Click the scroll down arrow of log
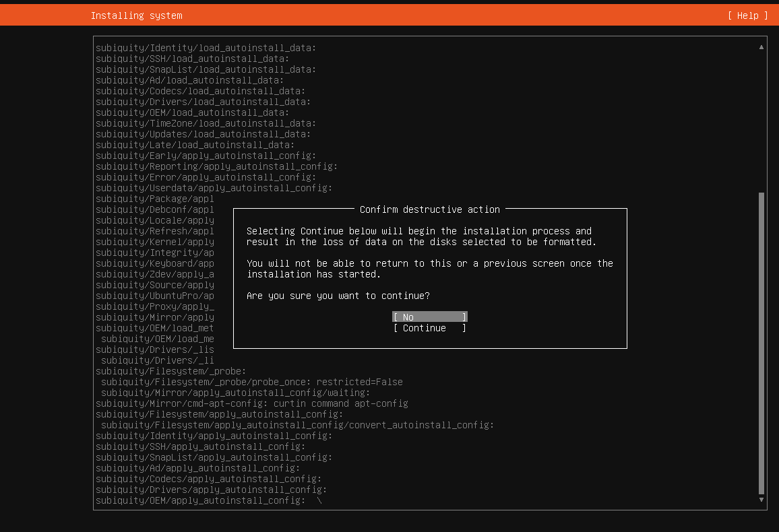 click(761, 500)
